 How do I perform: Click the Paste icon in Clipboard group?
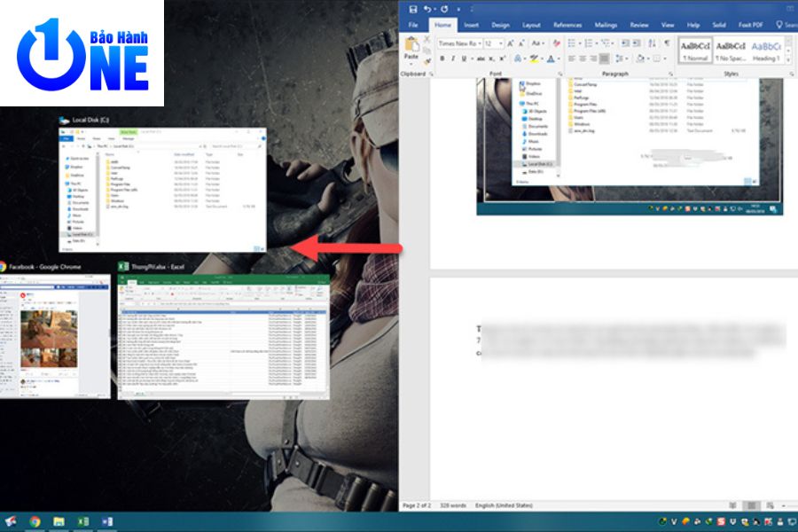(x=411, y=46)
